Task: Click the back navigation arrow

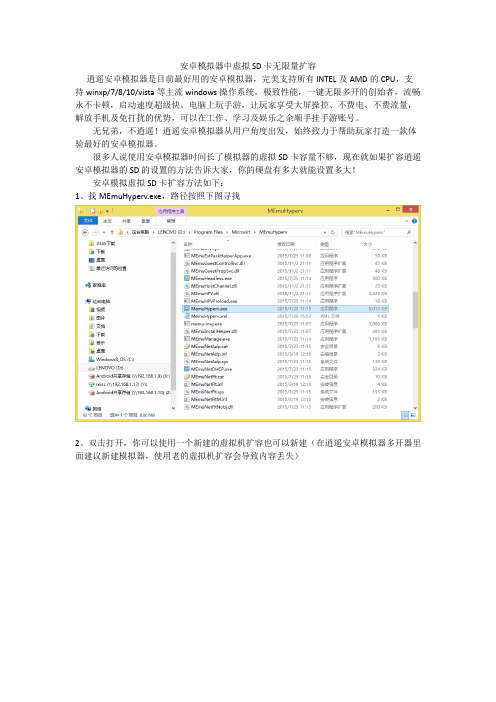Action: coord(85,232)
